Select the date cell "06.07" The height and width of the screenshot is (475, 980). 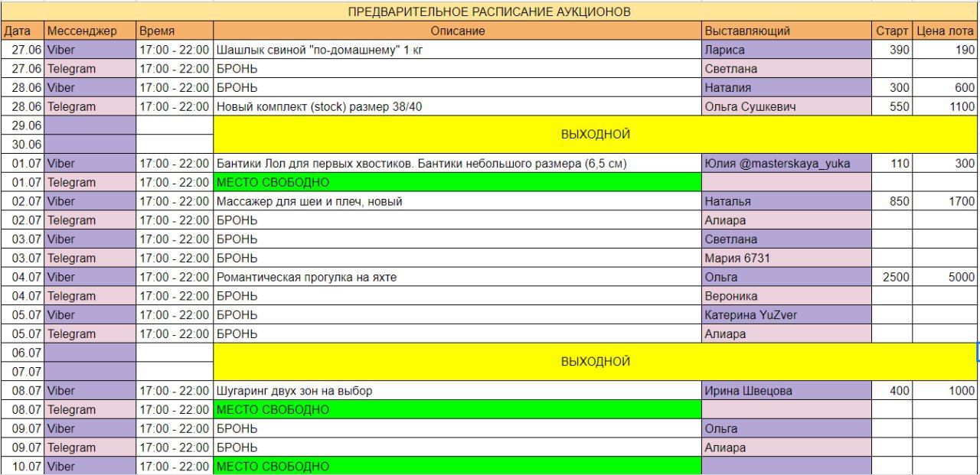tap(22, 353)
